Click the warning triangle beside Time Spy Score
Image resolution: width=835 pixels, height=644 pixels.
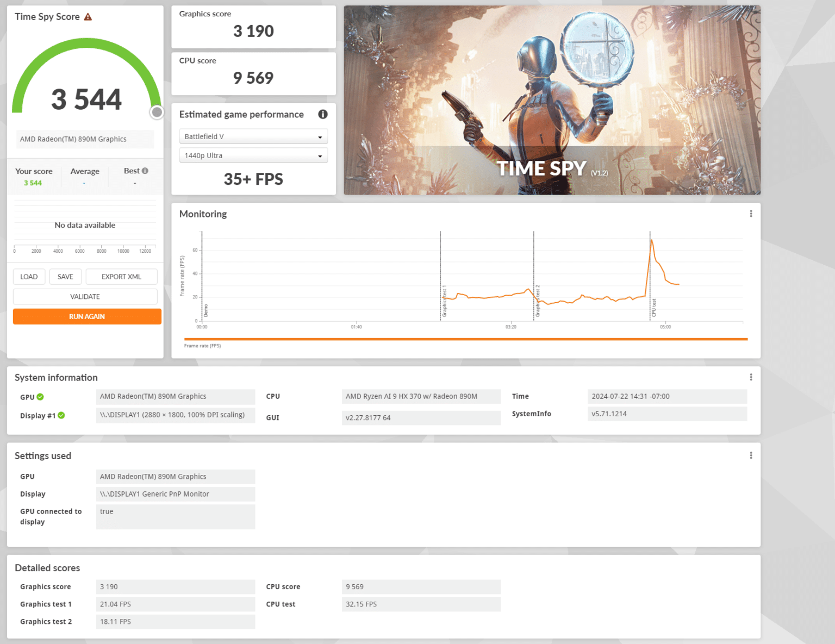point(88,17)
